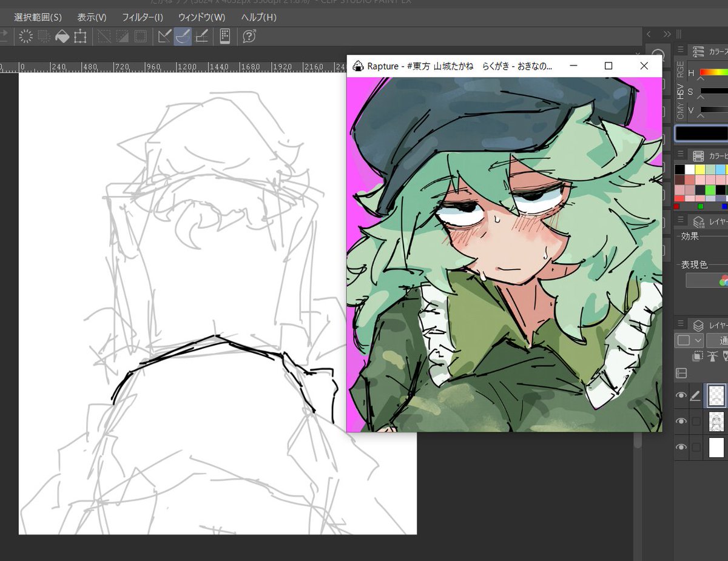The width and height of the screenshot is (728, 561).
Task: Open the フィルター(I) menu
Action: coord(142,17)
